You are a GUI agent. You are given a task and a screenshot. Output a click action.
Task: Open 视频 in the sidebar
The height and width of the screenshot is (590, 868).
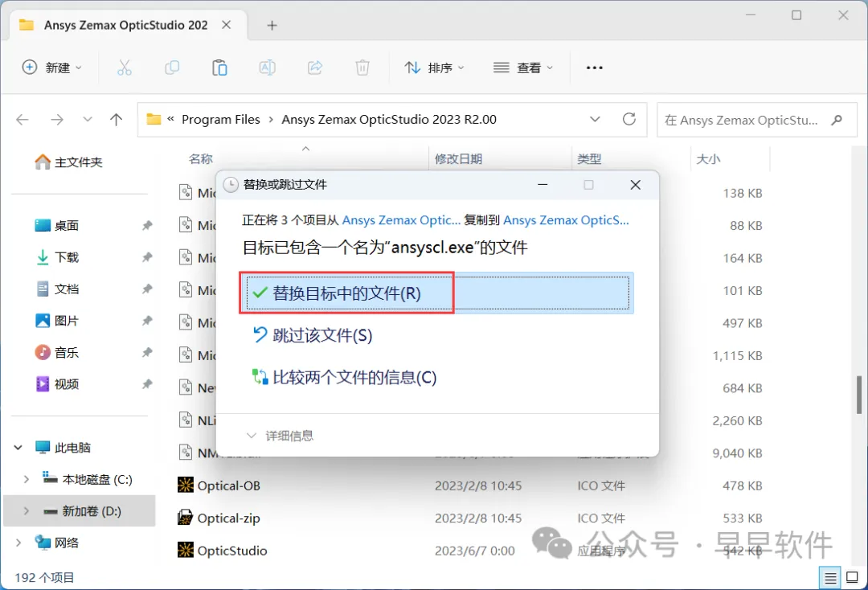pyautogui.click(x=57, y=384)
